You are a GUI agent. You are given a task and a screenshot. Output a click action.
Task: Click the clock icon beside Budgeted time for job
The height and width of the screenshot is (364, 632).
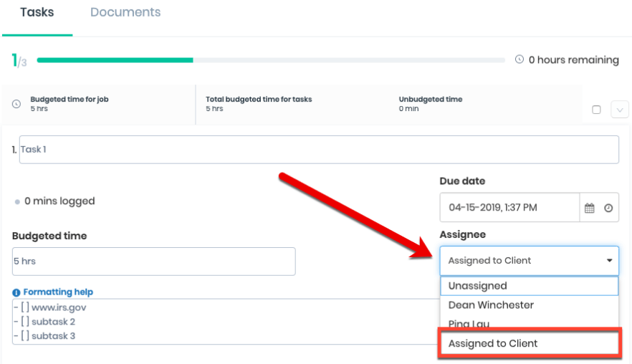coord(16,104)
